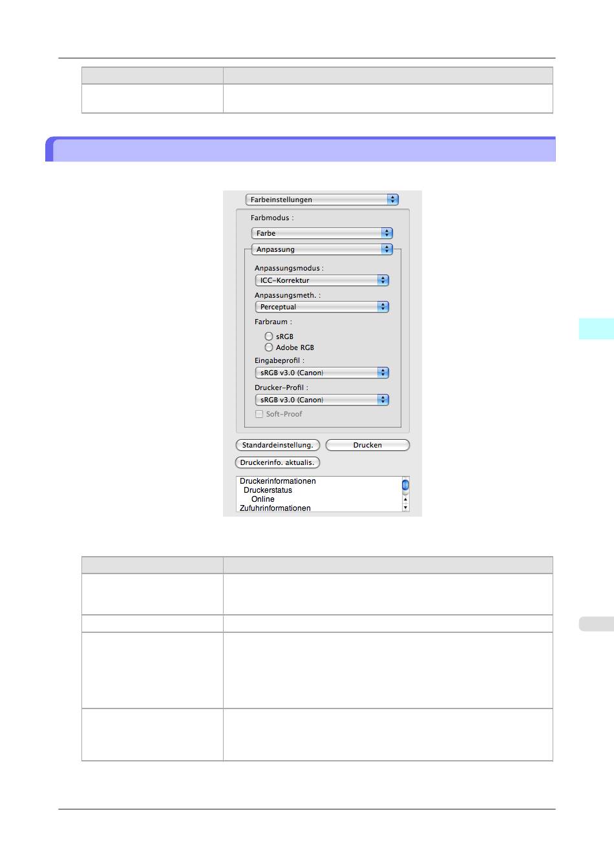The height and width of the screenshot is (868, 614).
Task: Click the Anpassungsmodus label
Action: click(289, 268)
